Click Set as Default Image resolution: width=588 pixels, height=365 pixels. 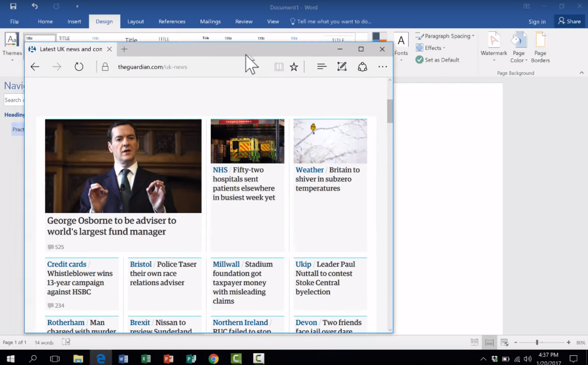437,60
